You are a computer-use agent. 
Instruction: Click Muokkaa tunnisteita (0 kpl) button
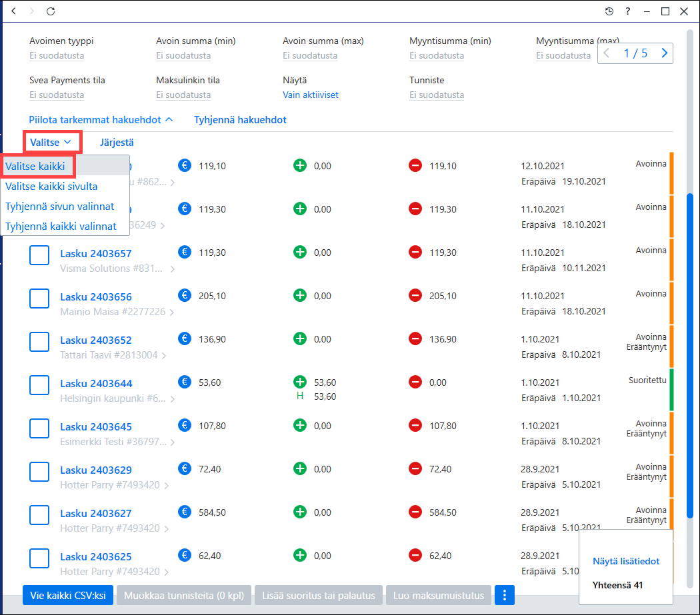tap(184, 596)
